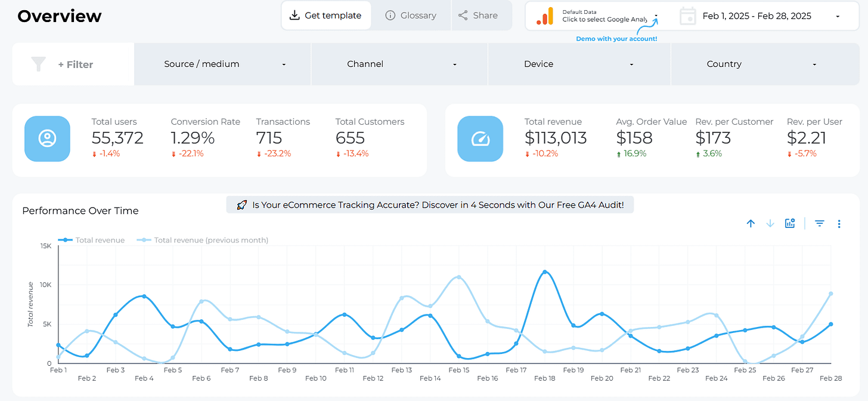Click the Glossary info icon
This screenshot has width=868, height=401.
pos(390,16)
